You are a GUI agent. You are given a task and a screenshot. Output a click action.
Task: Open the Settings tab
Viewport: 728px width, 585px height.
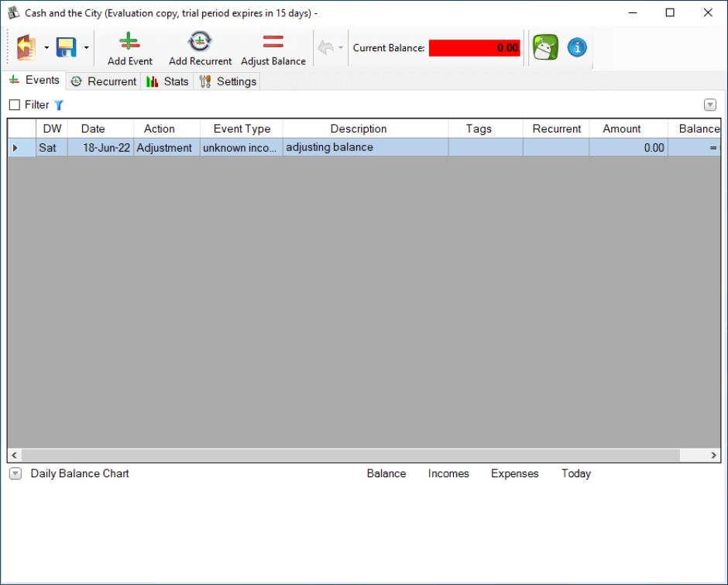click(227, 81)
